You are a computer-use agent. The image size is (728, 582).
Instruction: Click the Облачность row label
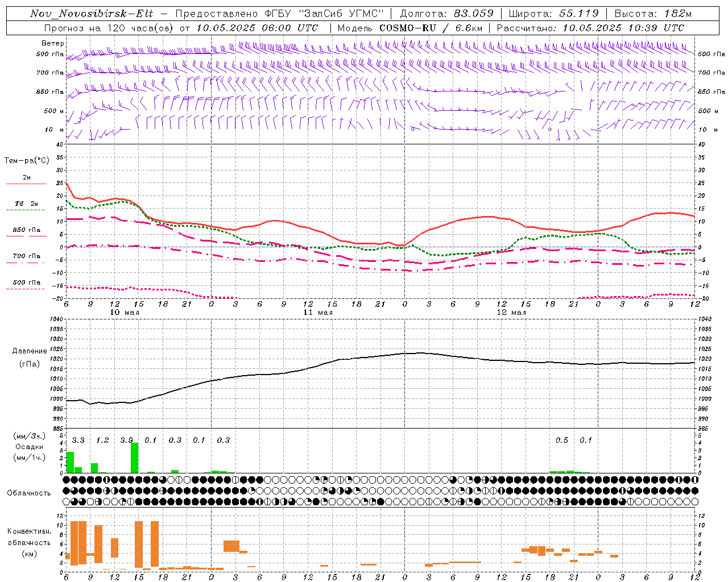tap(29, 493)
